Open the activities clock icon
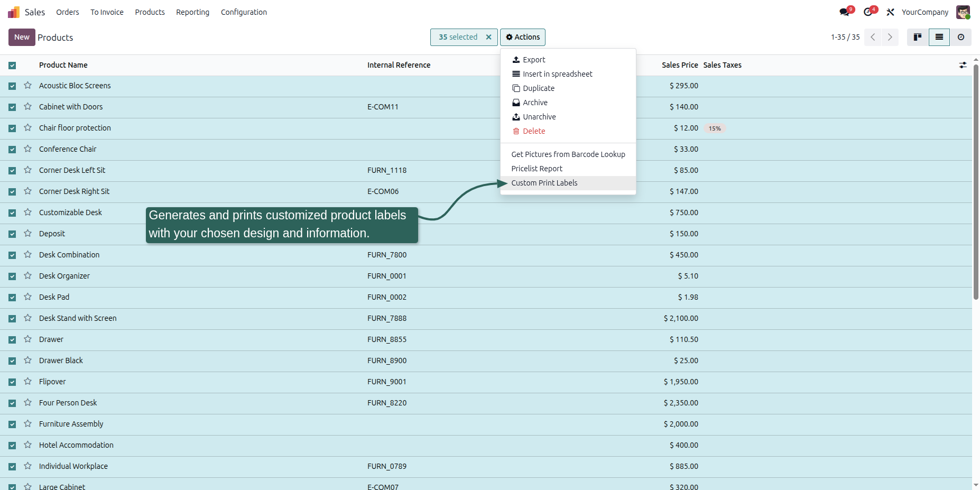 (868, 12)
